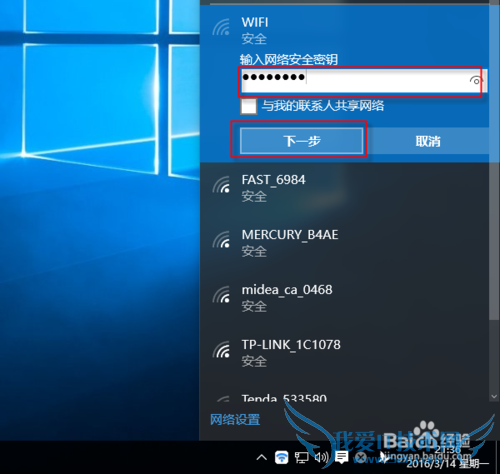This screenshot has height=474, width=500.
Task: Open 网络设置 (Network settings) link
Action: (235, 420)
